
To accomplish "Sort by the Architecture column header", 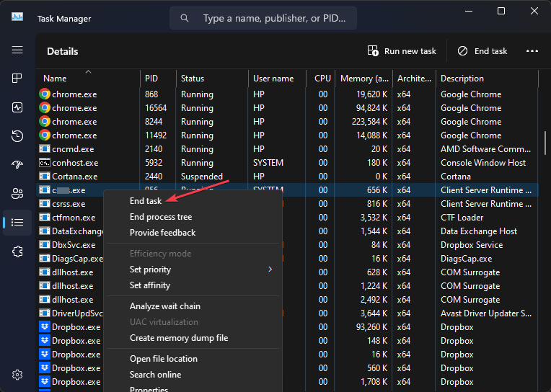I will click(x=414, y=79).
